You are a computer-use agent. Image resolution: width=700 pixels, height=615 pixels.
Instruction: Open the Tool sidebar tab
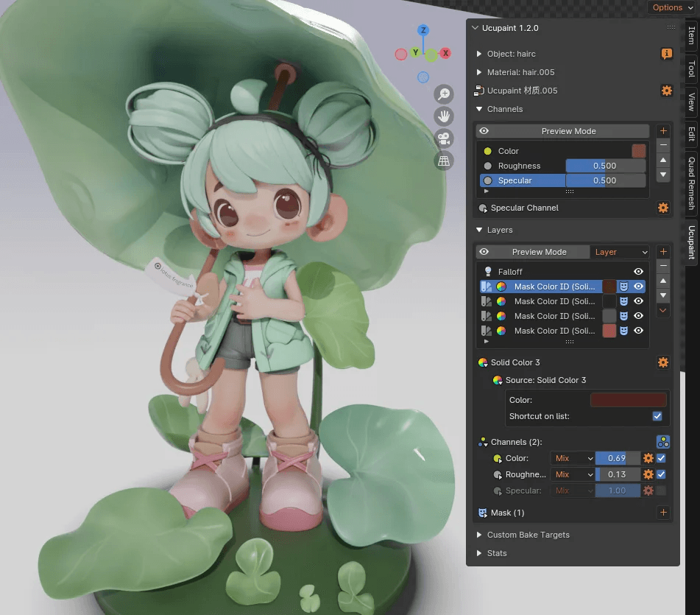pyautogui.click(x=691, y=68)
